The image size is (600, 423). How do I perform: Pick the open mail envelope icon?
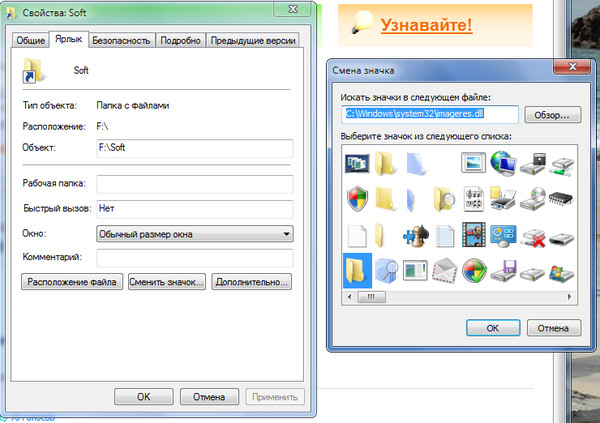coord(444,270)
